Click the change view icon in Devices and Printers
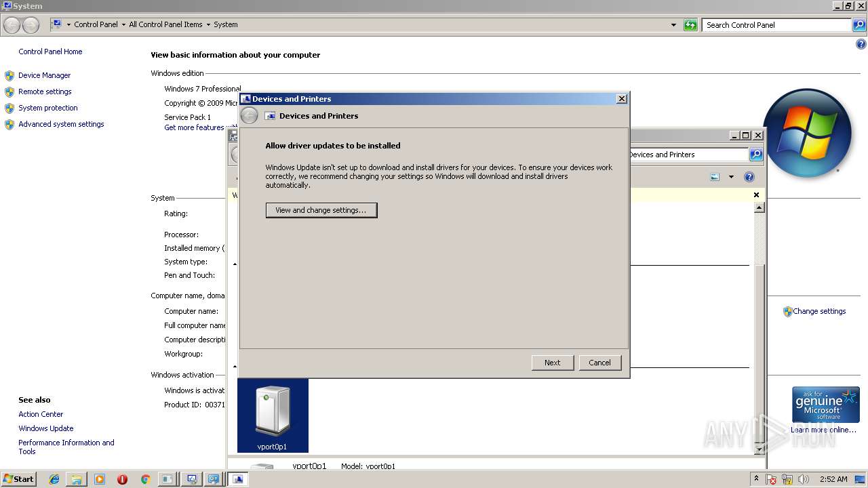The image size is (868, 488). (x=715, y=177)
